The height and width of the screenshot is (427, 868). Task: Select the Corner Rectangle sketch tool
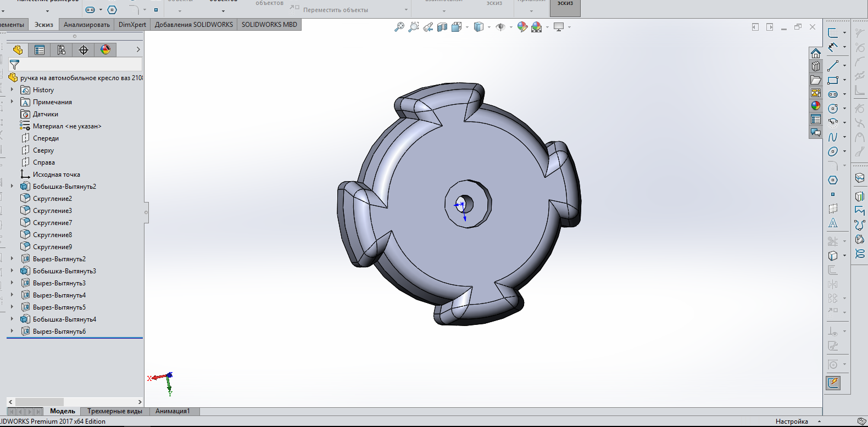pos(833,80)
